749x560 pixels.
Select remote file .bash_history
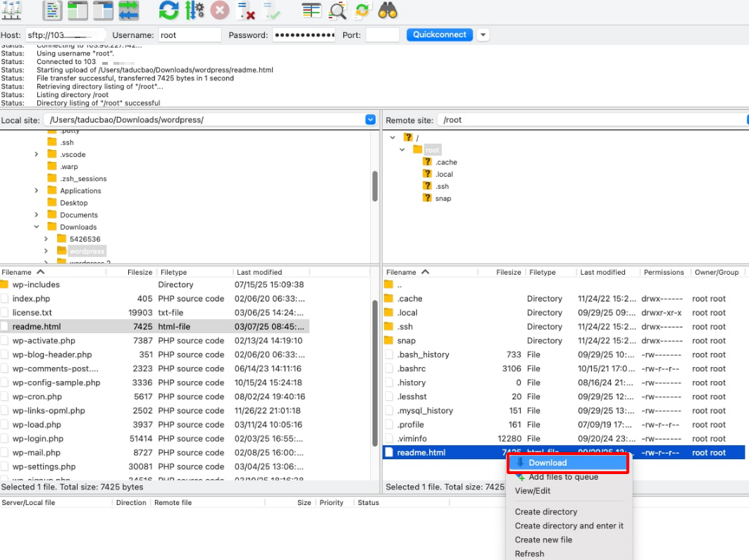tap(564, 354)
